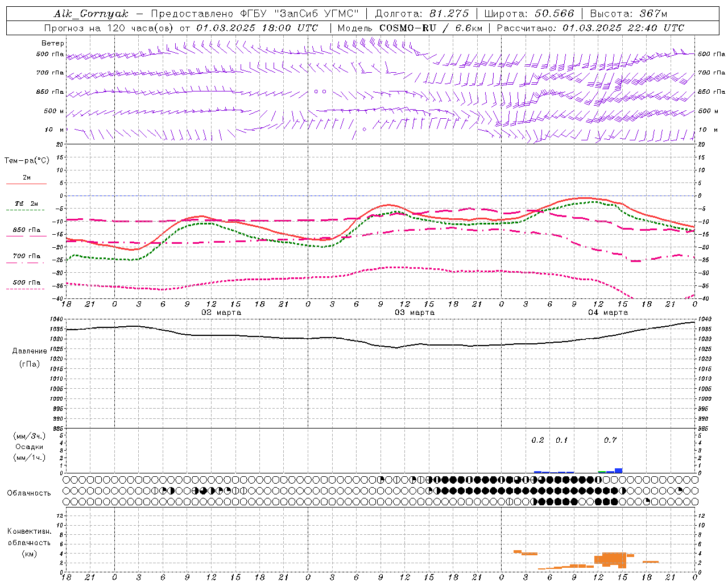
Task: Click the '0.7' precipitation amount value
Action: click(x=610, y=440)
